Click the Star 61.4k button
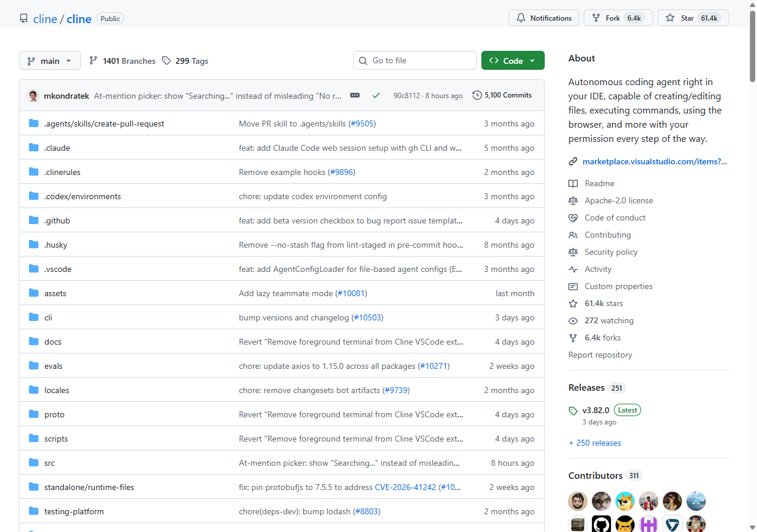 pos(693,18)
